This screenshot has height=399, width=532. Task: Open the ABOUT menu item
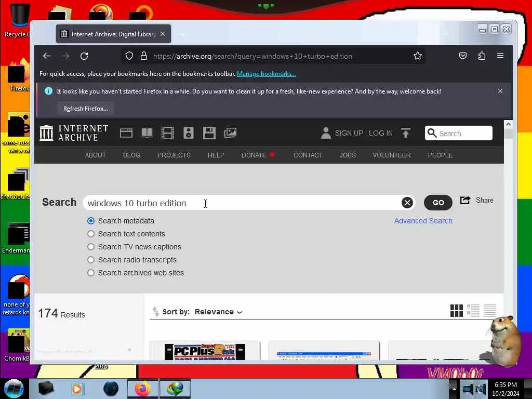click(x=96, y=155)
